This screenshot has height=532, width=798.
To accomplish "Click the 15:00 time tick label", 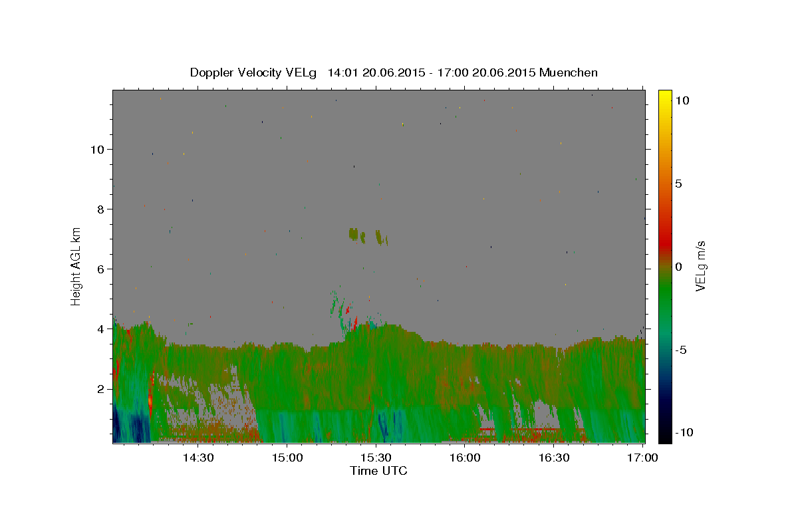I will tap(287, 458).
